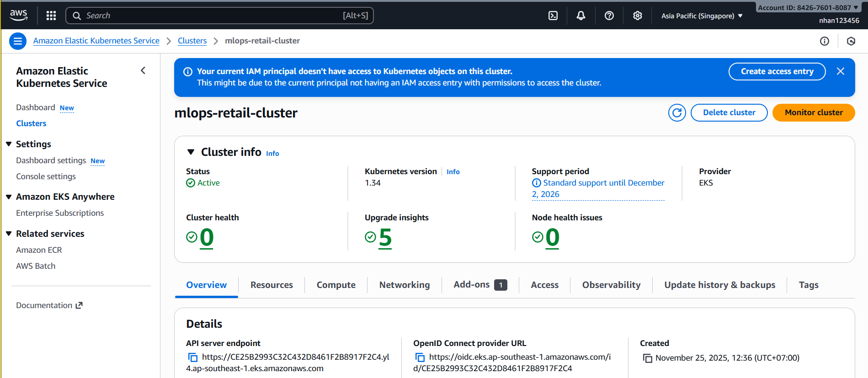Copy the OpenID Connect provider URL

(x=420, y=357)
